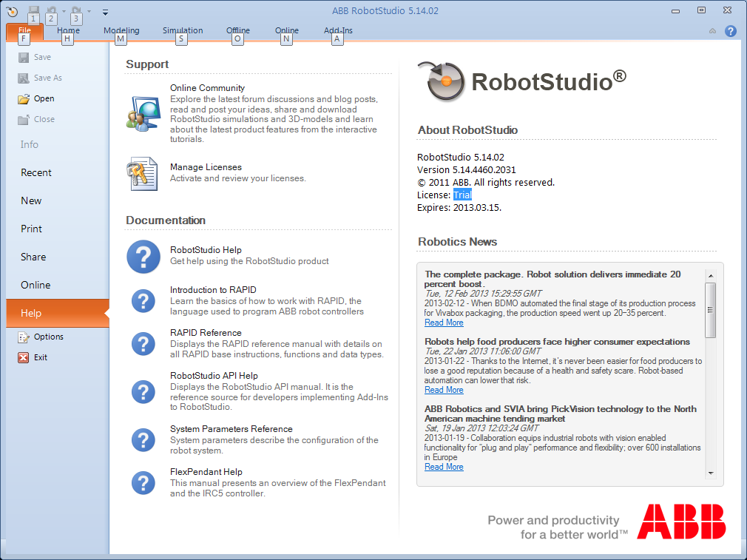Open RobotStudio API Help
The image size is (747, 560).
(x=214, y=376)
